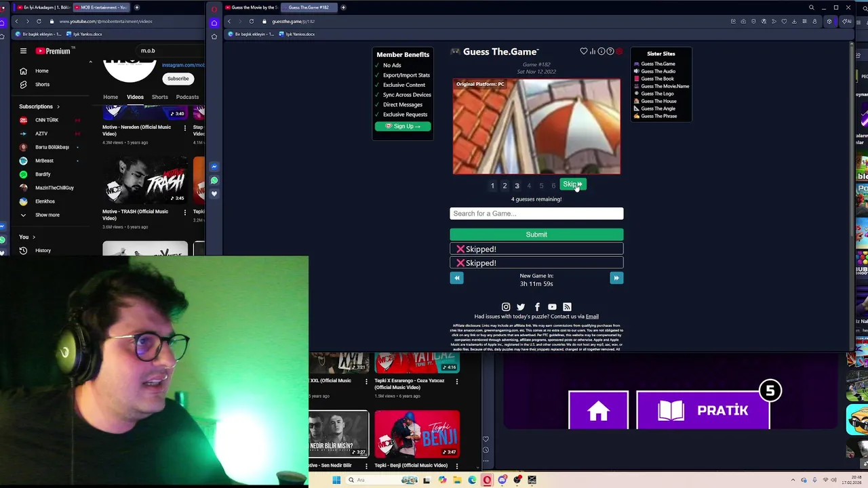Viewport: 868px width, 488px height.
Task: Open the help question-mark icon in game header
Action: [610, 52]
